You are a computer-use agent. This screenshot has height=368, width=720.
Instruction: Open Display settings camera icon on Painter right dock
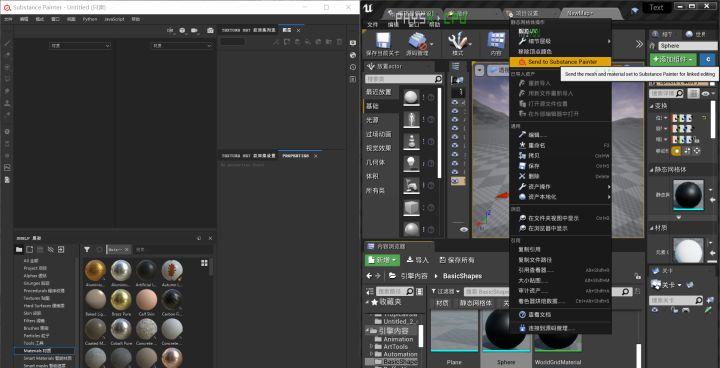point(353,43)
